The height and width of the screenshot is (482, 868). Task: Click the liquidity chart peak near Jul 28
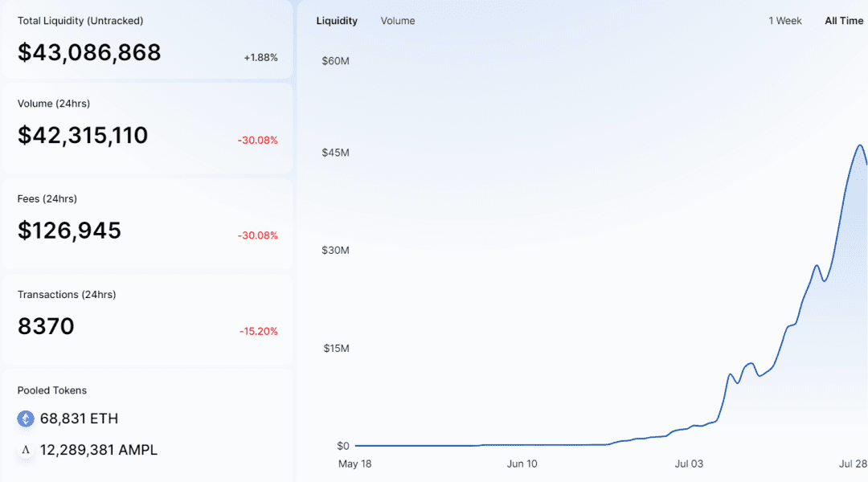click(x=860, y=145)
